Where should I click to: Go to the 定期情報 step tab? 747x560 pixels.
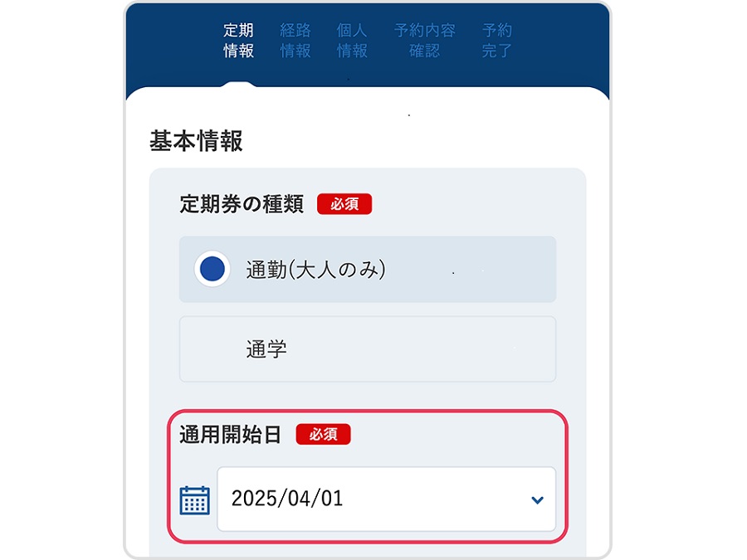[238, 41]
